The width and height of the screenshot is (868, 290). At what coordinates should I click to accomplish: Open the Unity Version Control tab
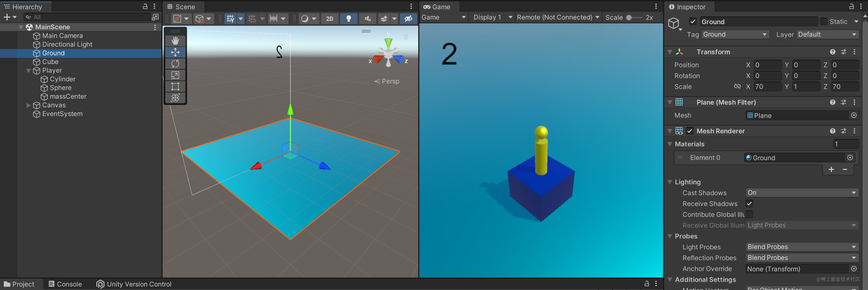134,284
